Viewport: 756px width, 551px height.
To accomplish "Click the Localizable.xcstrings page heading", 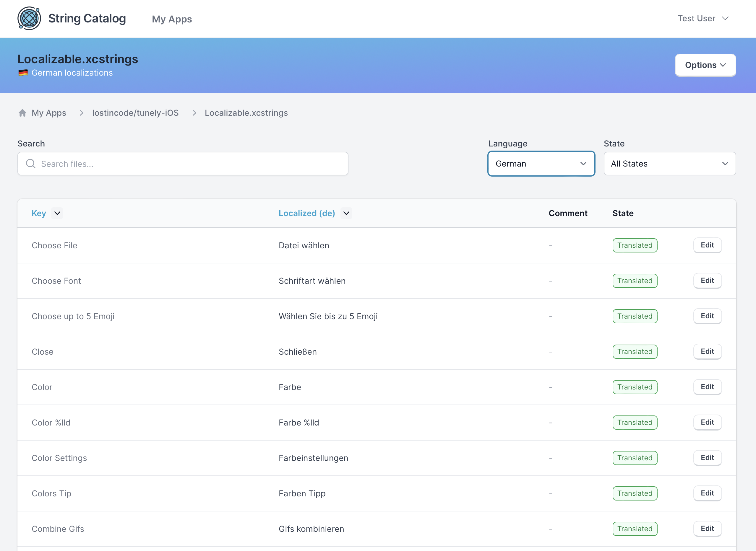I will click(78, 59).
